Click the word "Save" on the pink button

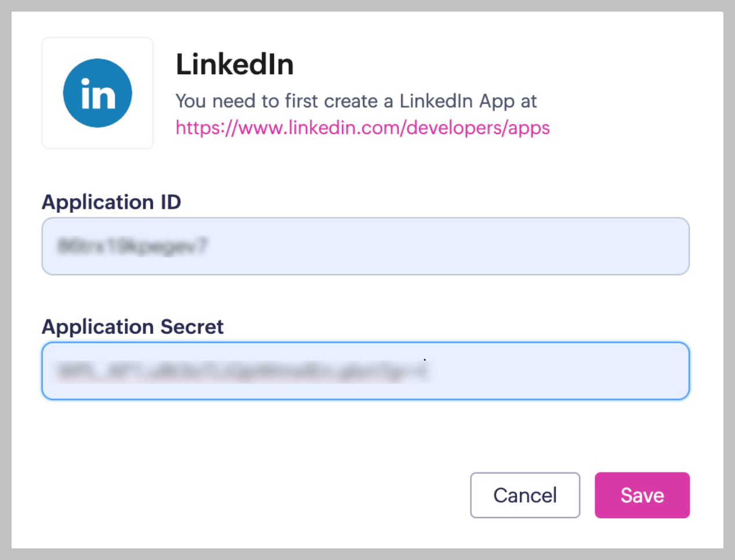[x=642, y=495]
